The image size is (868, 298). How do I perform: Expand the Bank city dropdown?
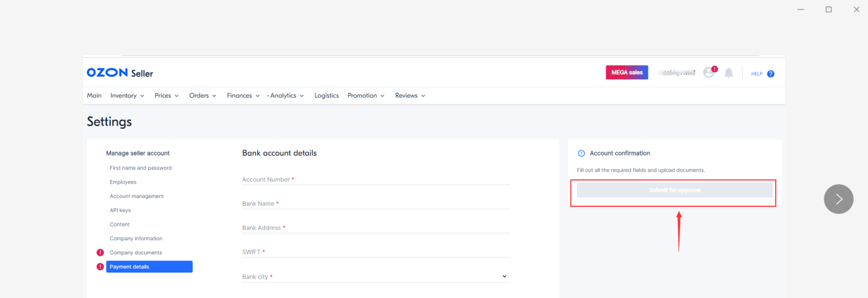click(x=504, y=277)
